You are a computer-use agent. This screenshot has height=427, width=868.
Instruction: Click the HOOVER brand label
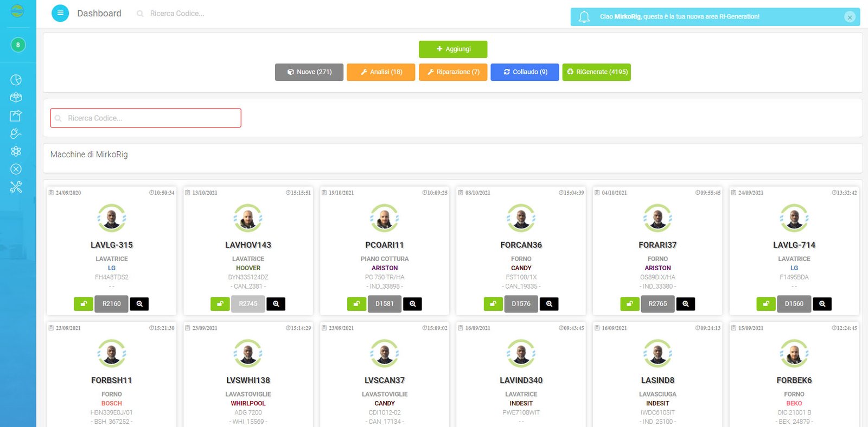click(x=248, y=268)
